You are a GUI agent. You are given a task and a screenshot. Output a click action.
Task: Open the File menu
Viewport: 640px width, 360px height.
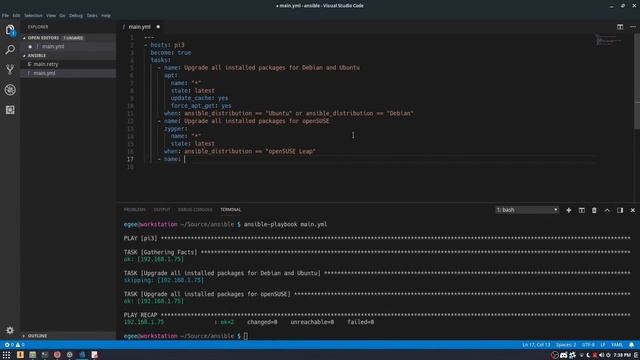click(x=5, y=16)
